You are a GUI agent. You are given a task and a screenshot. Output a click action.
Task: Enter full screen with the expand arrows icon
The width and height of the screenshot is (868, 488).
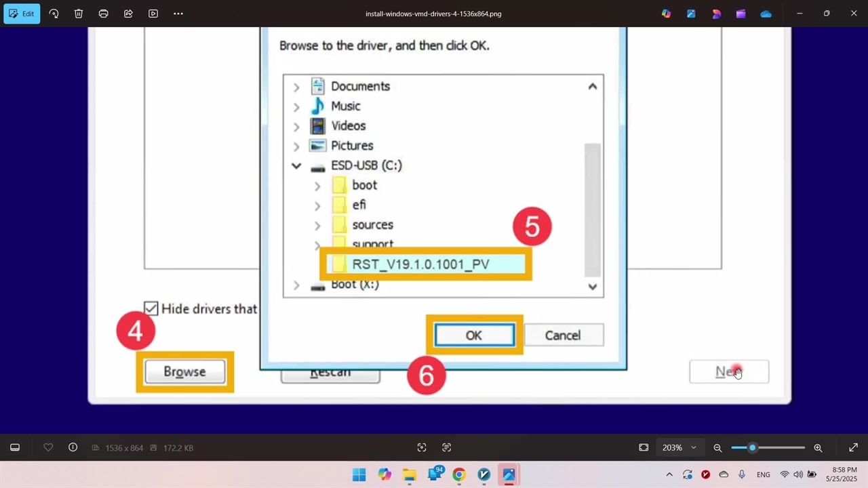[x=853, y=447]
